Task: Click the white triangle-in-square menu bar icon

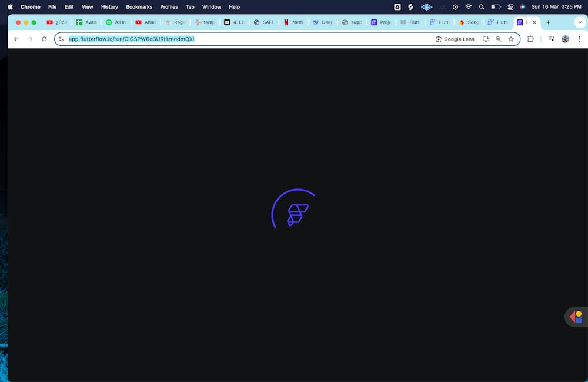Action: pos(397,6)
